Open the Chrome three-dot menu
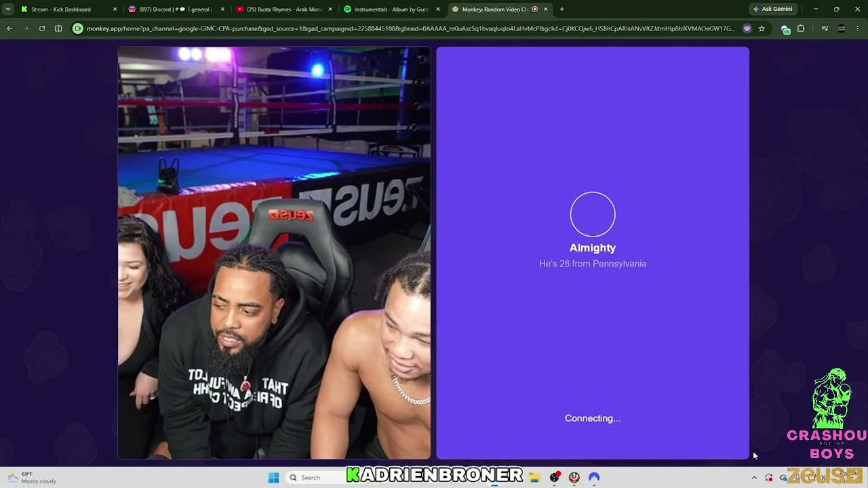This screenshot has width=868, height=488. [859, 28]
